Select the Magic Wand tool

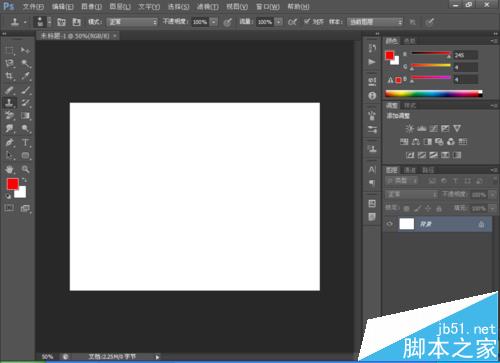tap(25, 63)
